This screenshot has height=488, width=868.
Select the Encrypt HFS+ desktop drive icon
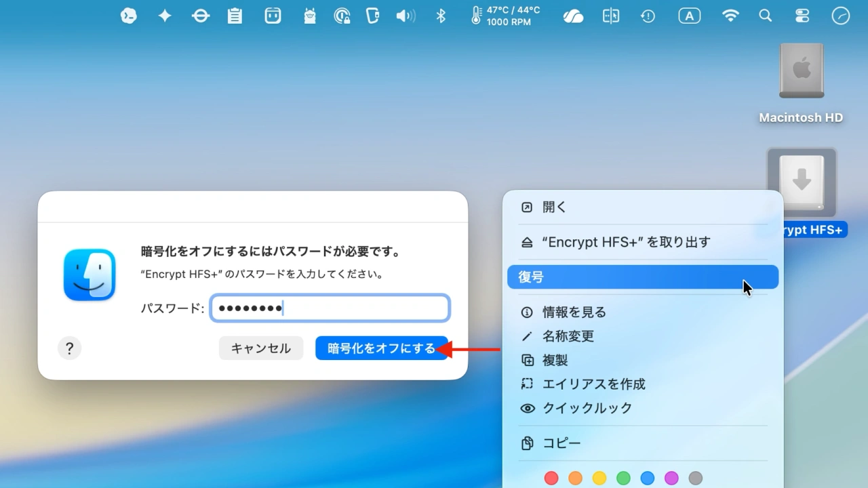click(802, 182)
